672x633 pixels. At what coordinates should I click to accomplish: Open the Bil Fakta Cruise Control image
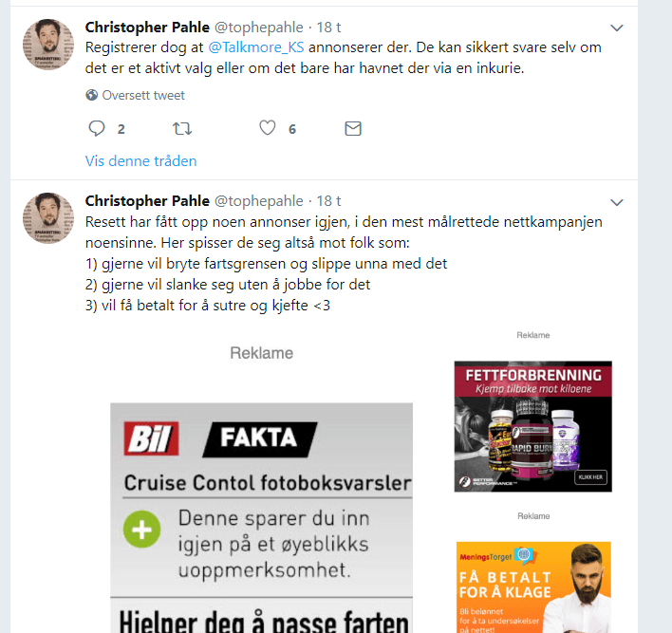(x=261, y=518)
